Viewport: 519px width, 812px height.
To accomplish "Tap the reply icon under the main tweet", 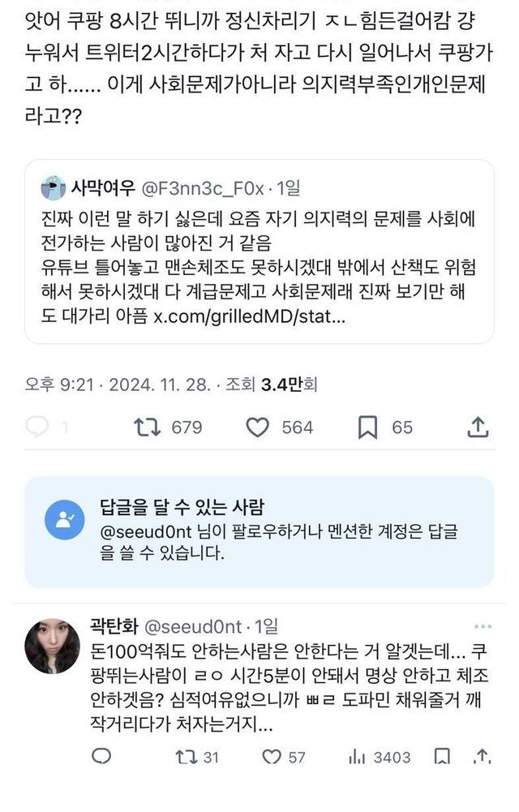I will 37,427.
